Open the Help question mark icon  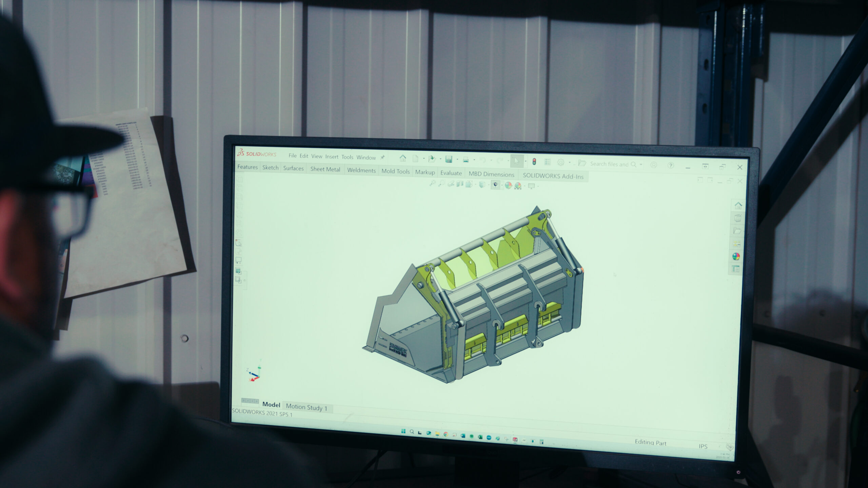pos(670,165)
